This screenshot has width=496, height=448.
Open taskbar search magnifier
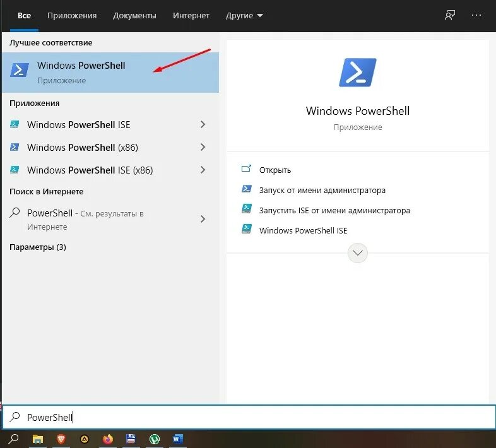(x=14, y=439)
